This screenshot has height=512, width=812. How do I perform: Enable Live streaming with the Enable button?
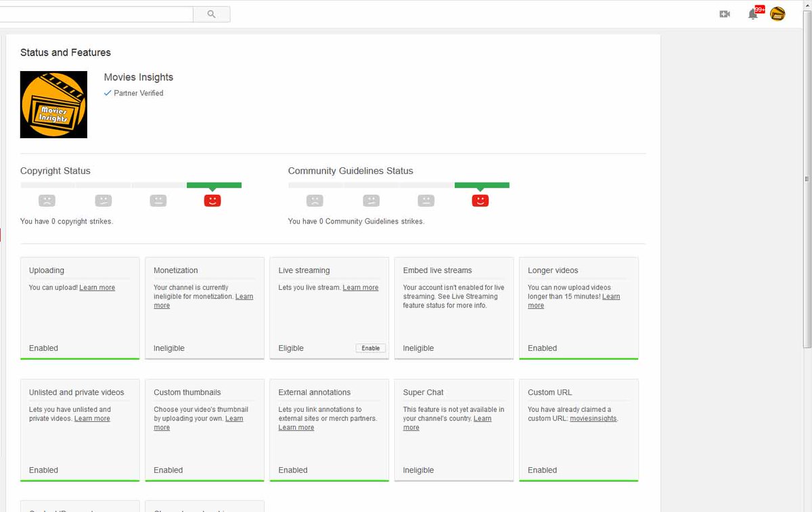[371, 348]
